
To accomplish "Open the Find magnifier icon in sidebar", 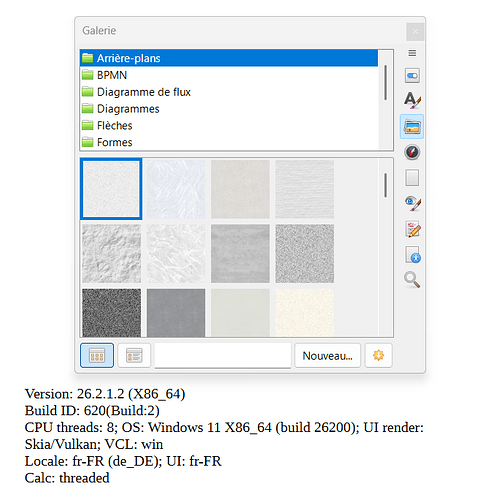I will click(412, 280).
